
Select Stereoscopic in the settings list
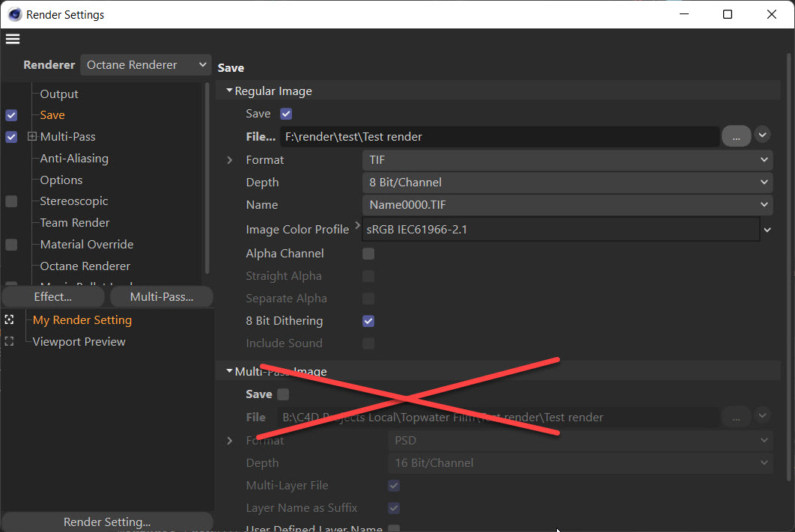[x=73, y=201]
